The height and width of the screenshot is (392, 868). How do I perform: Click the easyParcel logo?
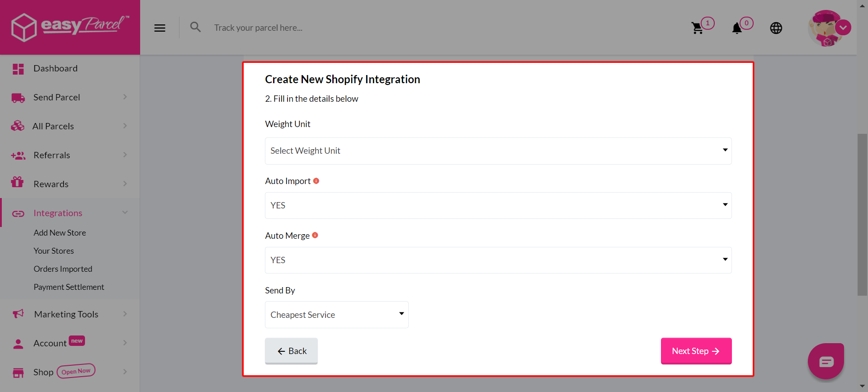[x=70, y=27]
